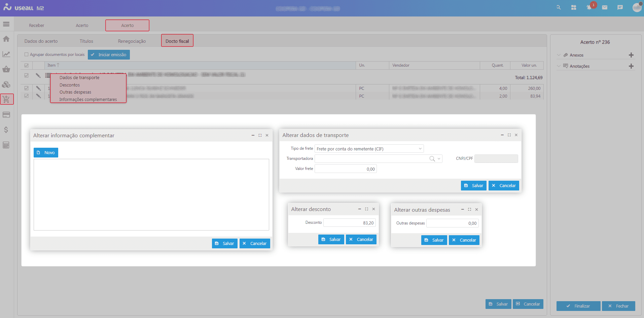Select Descontos from the context menu
Image resolution: width=644 pixels, height=318 pixels.
[x=69, y=85]
